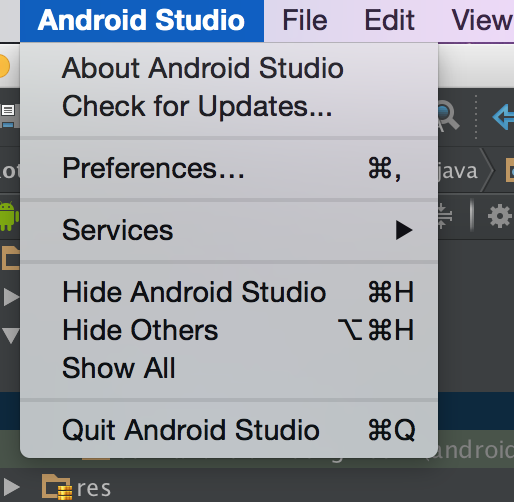The height and width of the screenshot is (502, 514).
Task: Select the res folder icon
Action: pyautogui.click(x=57, y=487)
